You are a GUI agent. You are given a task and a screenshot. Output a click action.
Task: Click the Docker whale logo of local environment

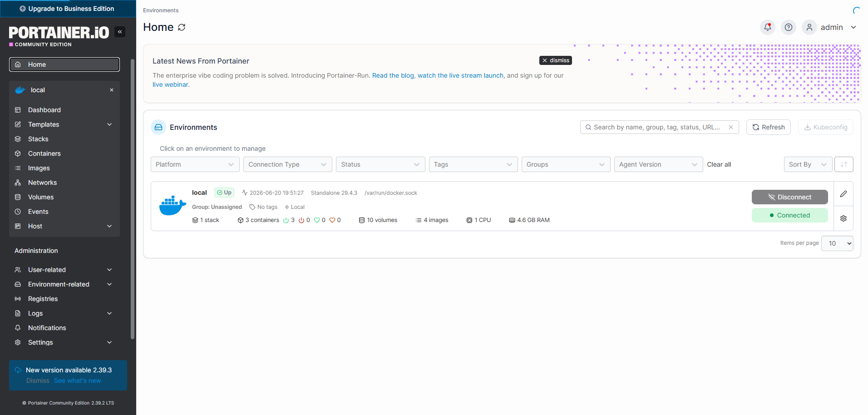tap(173, 206)
